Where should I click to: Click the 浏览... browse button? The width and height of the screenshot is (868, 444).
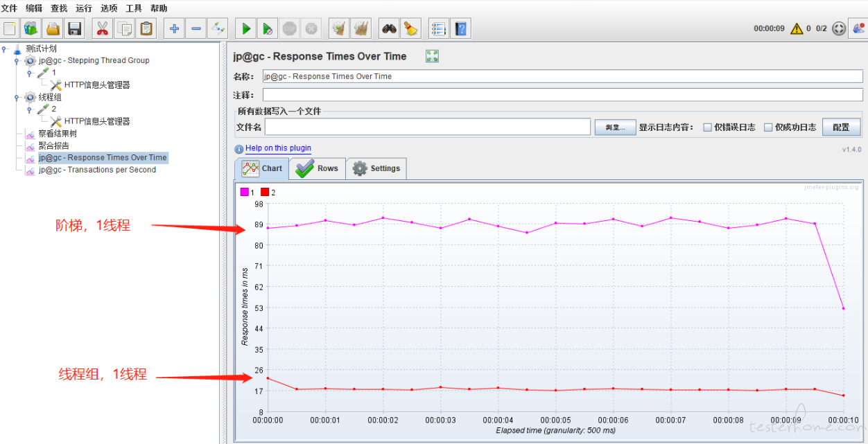click(615, 127)
